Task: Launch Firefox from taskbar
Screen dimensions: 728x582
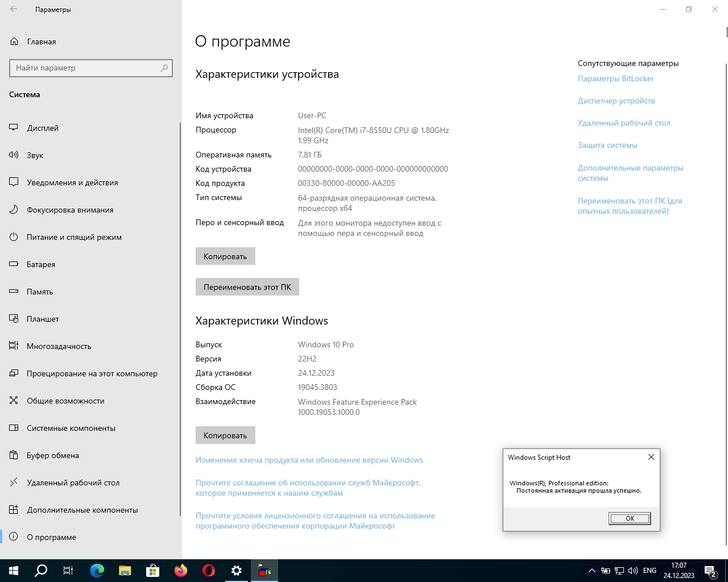Action: pos(181,571)
